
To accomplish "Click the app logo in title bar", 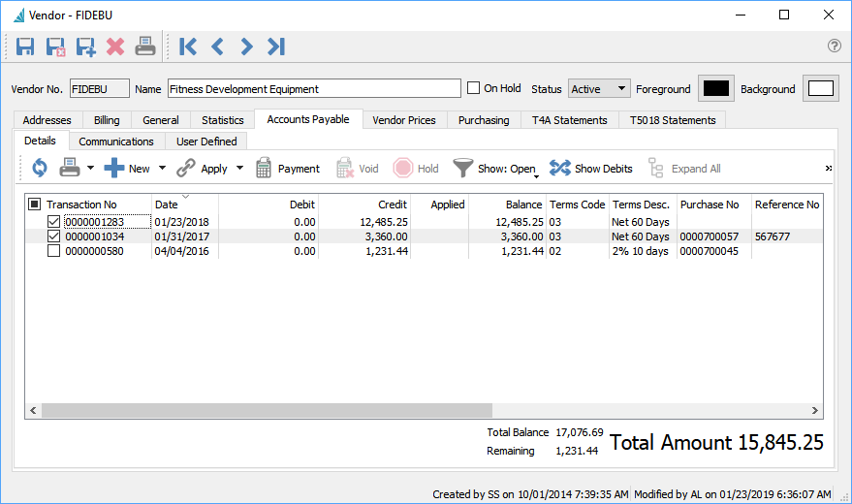I will tap(19, 16).
